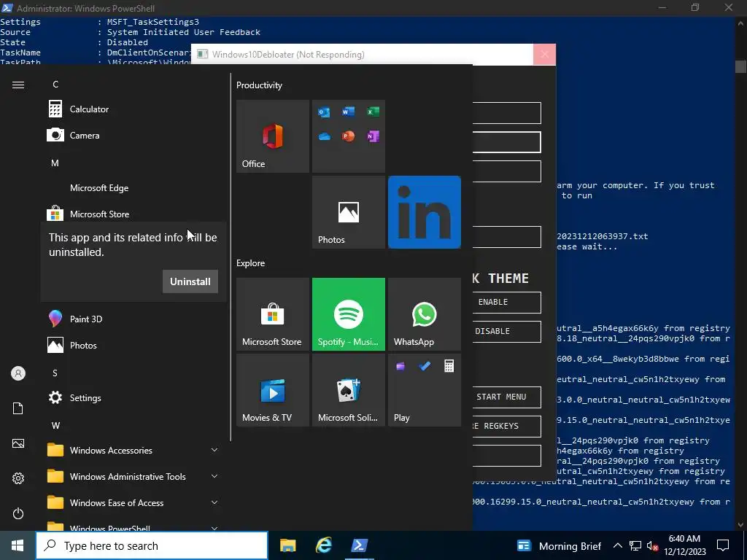Open Documents from the Start sidebar
This screenshot has height=560, width=747.
[x=18, y=408]
